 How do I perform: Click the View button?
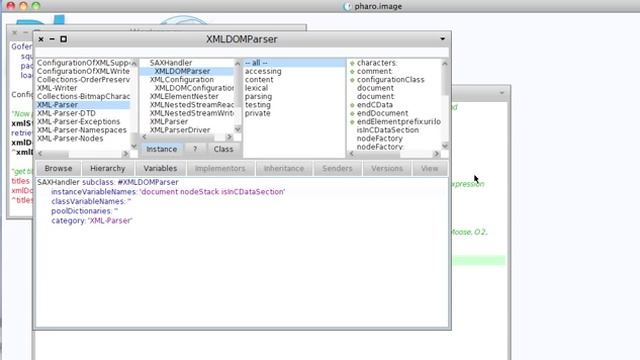[x=429, y=168]
